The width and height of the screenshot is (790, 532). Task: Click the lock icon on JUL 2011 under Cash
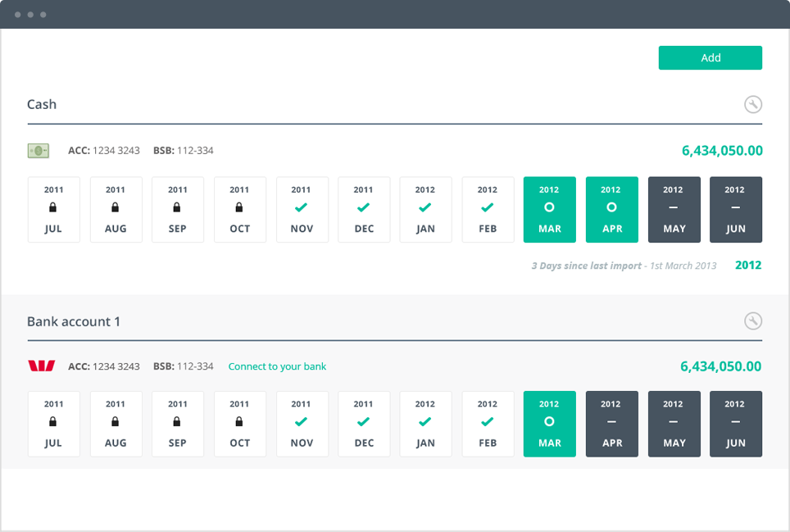click(53, 207)
